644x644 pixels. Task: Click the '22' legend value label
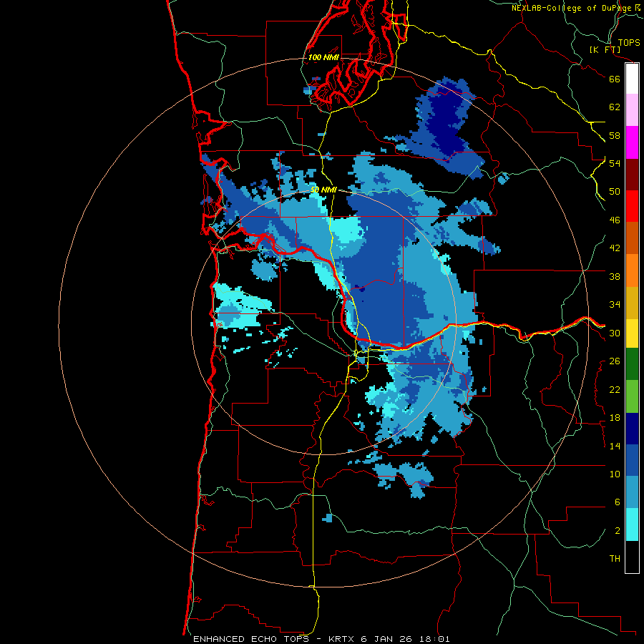[x=615, y=389]
